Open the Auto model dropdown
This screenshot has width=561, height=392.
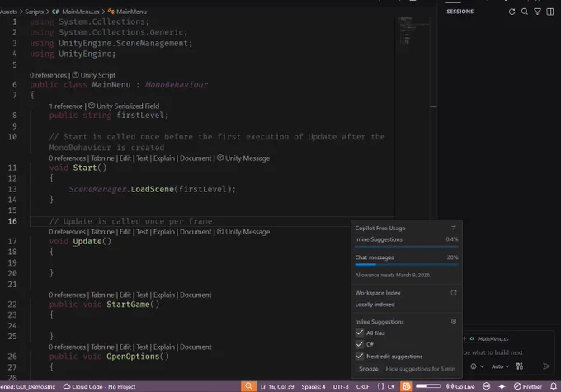(500, 366)
